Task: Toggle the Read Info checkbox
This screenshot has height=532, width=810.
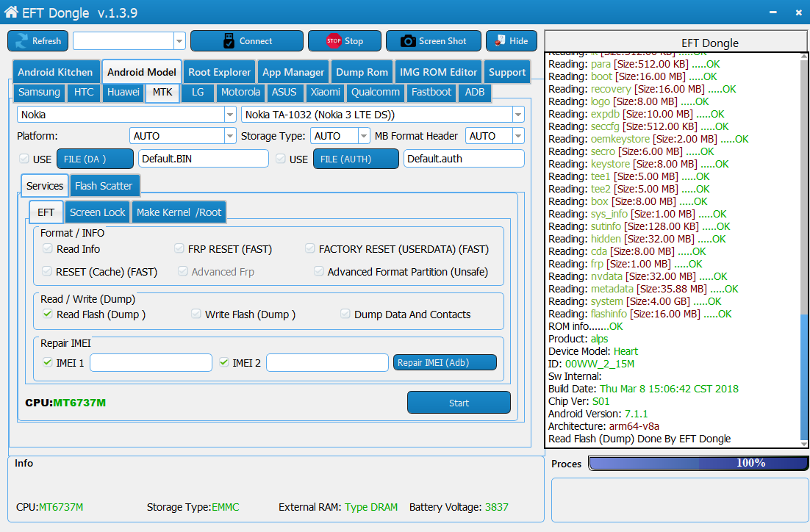Action: 48,248
